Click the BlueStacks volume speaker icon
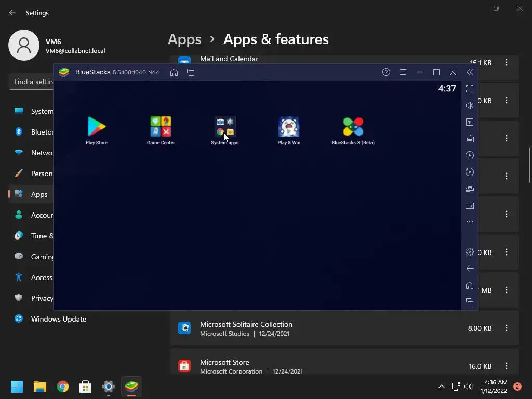Screen dimensions: 532x399 click(x=470, y=105)
